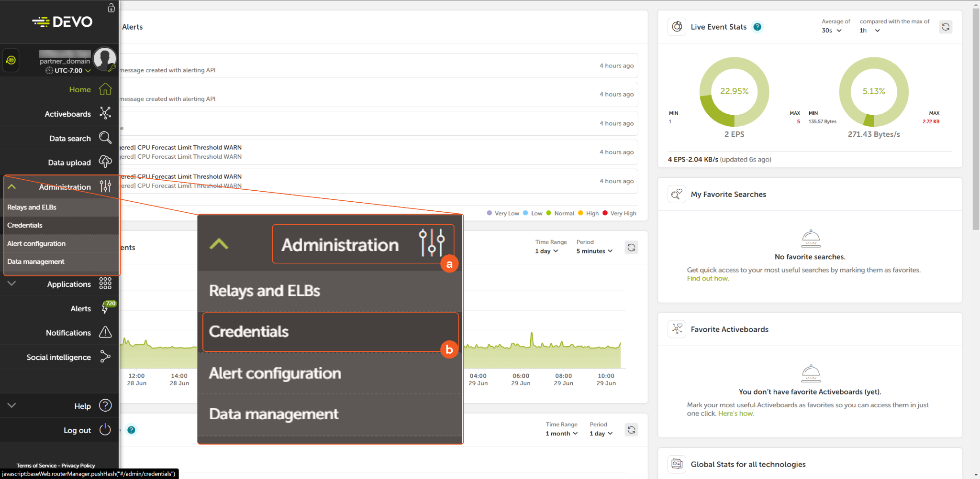Open the 30s average dropdown
The width and height of the screenshot is (980, 479).
tap(831, 31)
